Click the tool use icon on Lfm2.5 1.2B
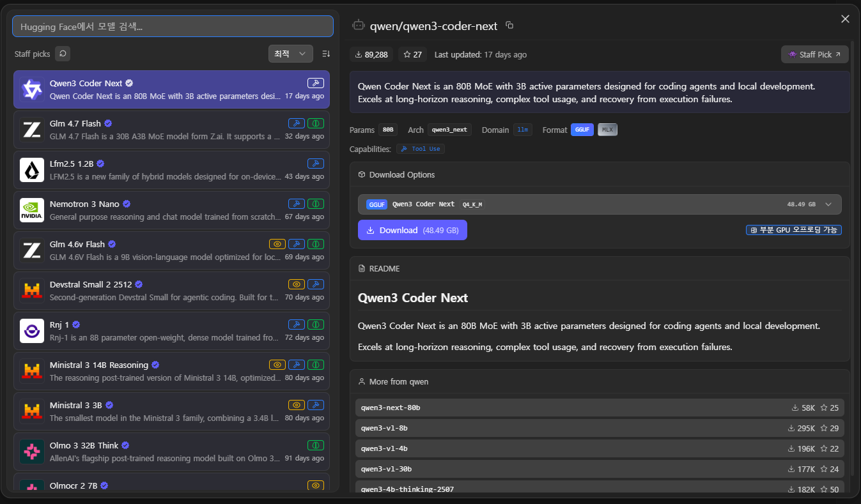The width and height of the screenshot is (861, 504). [316, 164]
